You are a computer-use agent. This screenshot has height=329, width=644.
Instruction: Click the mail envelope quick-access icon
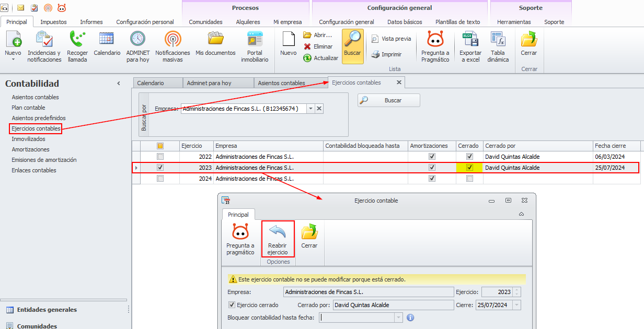21,8
